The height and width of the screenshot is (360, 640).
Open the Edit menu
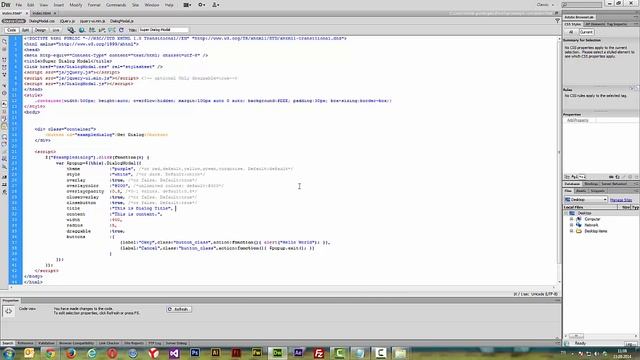click(x=31, y=5)
